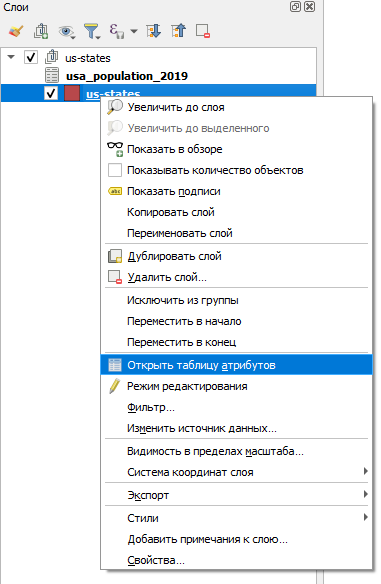Expand arrow of Экспорт submenu
Screen dimensions: 381x584
tap(366, 494)
